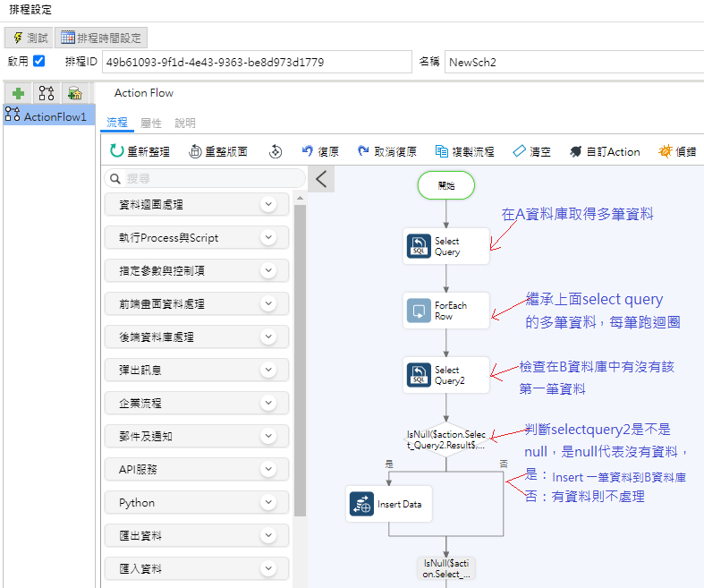This screenshot has height=588, width=704.
Task: Click the green plus add icon
Action: point(19,93)
